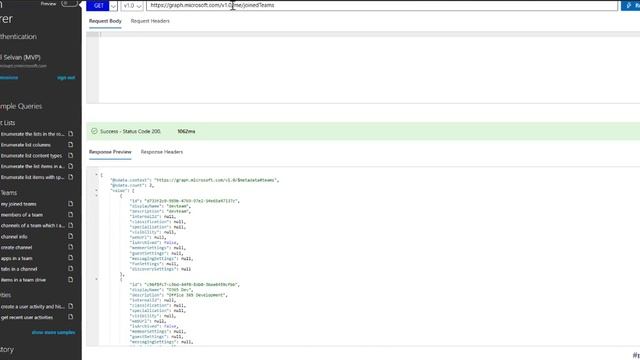
Task: Open docs icon beside 'tabs in a channel'
Action: (71, 269)
